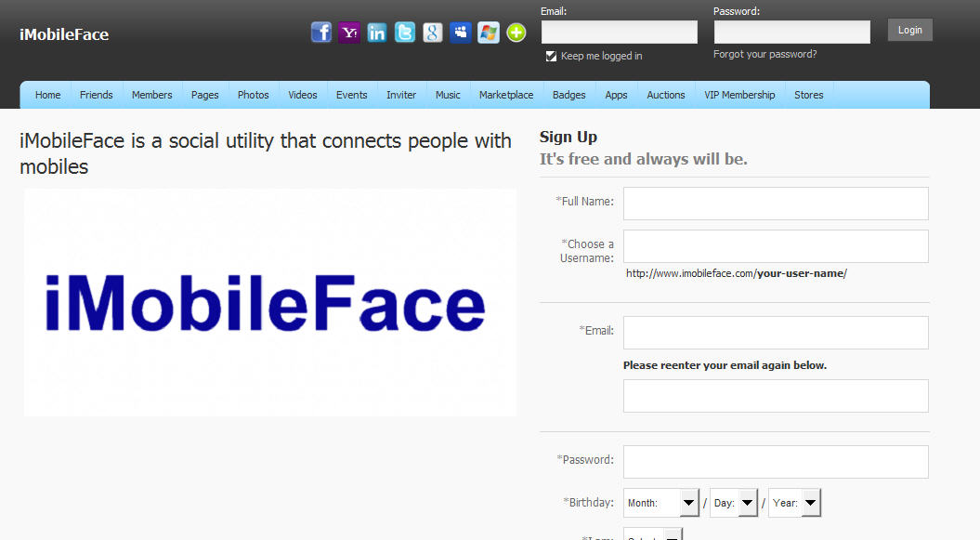Click the large iMobileFace logo image
Image resolution: width=980 pixels, height=540 pixels.
pyautogui.click(x=270, y=302)
